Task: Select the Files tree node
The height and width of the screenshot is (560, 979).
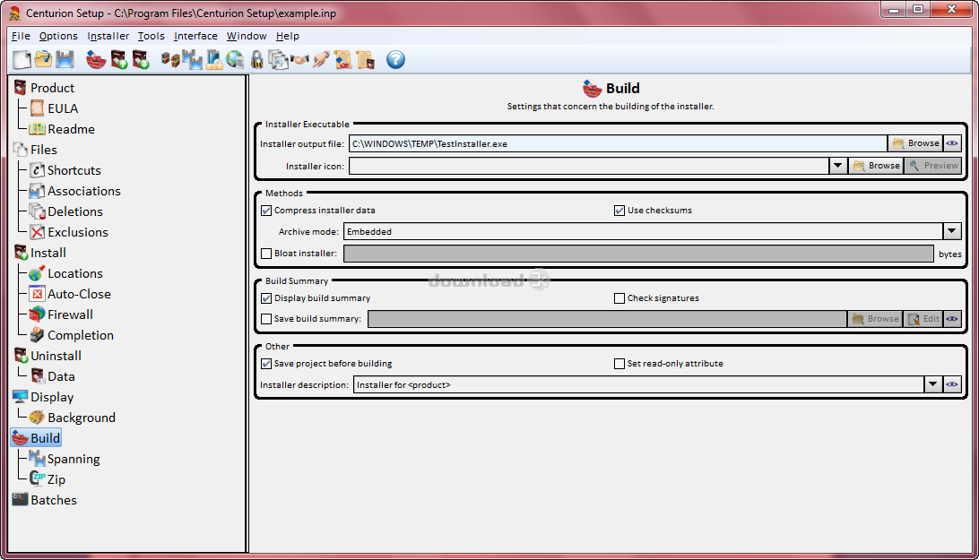Action: click(43, 150)
